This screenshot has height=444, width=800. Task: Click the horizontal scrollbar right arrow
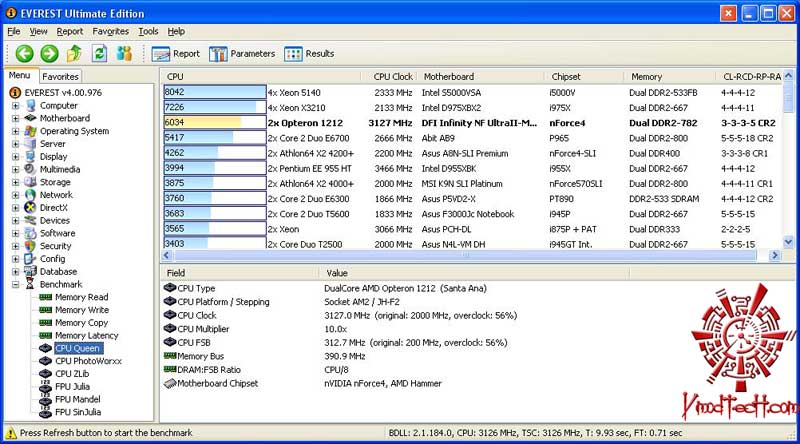pyautogui.click(x=774, y=255)
